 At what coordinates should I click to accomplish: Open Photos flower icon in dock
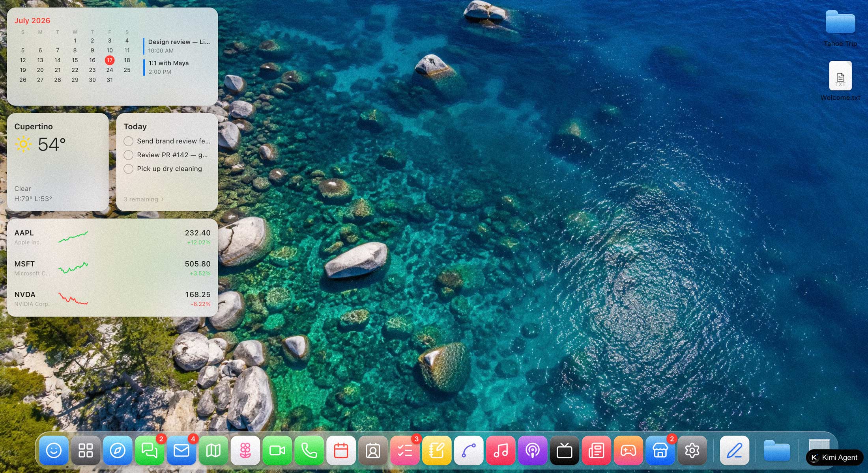click(245, 450)
